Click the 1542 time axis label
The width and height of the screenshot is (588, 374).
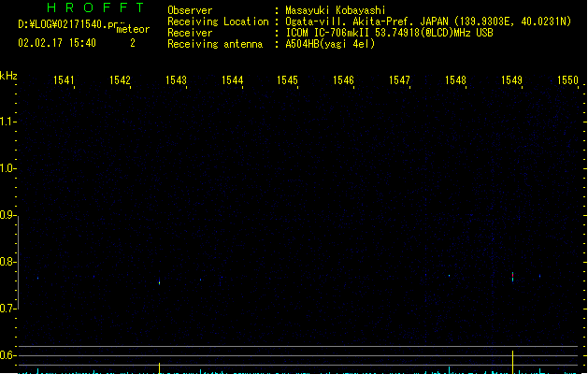[120, 80]
